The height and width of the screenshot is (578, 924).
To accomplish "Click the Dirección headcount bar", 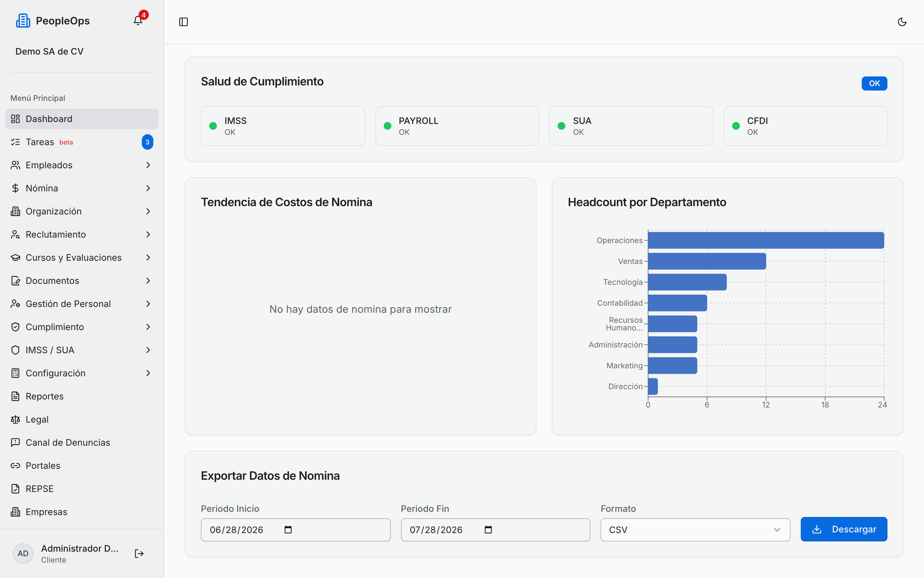I will coord(653,387).
